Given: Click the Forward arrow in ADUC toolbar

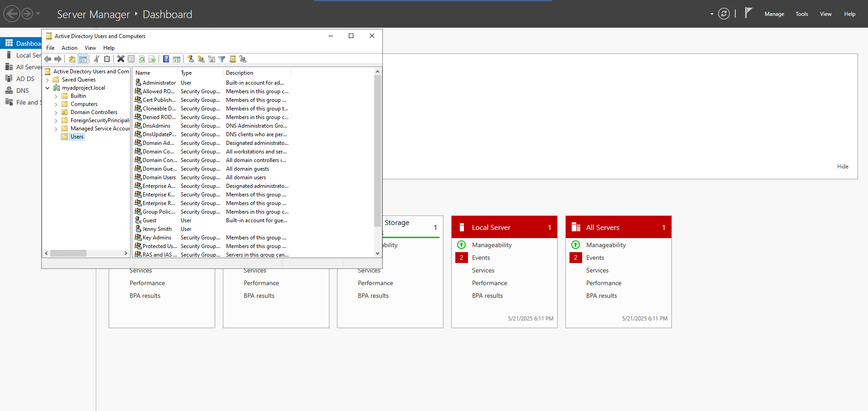Looking at the screenshot, I should (58, 59).
